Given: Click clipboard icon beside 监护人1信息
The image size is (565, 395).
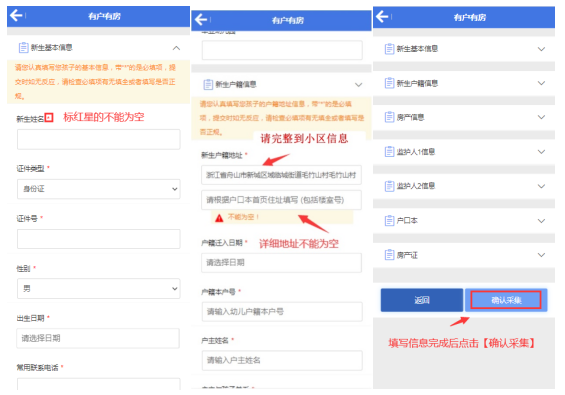Looking at the screenshot, I should click(389, 152).
